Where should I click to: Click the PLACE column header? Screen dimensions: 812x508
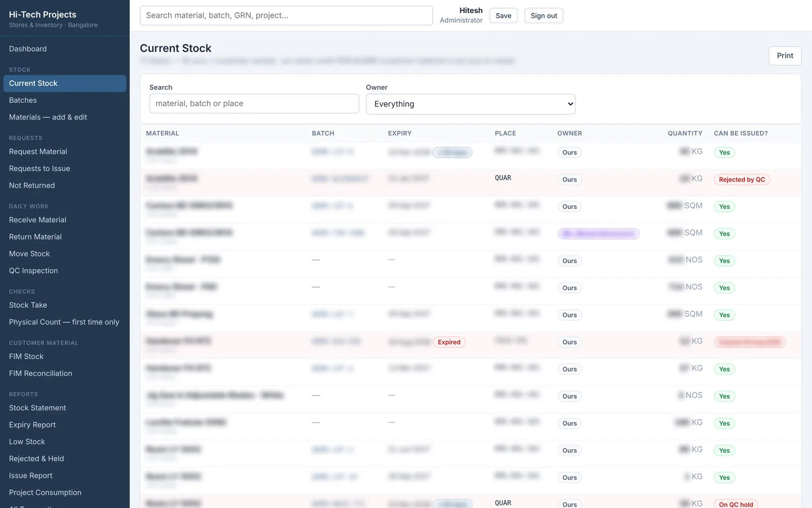(x=505, y=134)
